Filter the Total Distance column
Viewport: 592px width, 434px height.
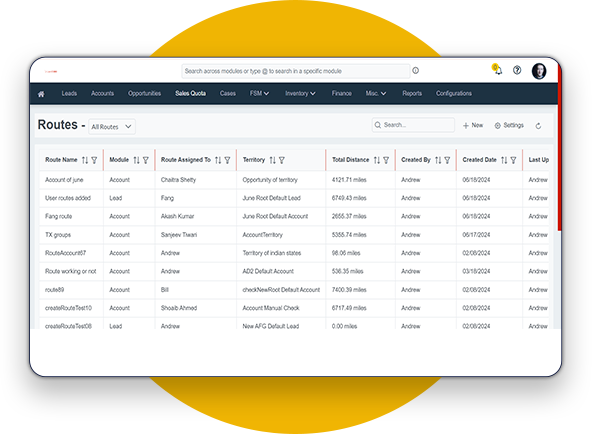pyautogui.click(x=386, y=160)
